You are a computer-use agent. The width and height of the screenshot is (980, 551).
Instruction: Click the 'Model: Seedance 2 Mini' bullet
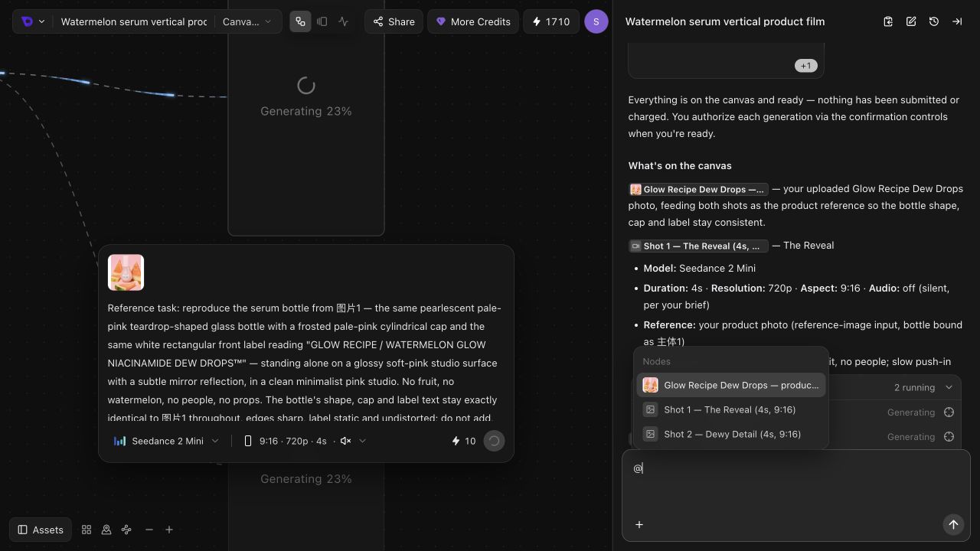coord(700,268)
